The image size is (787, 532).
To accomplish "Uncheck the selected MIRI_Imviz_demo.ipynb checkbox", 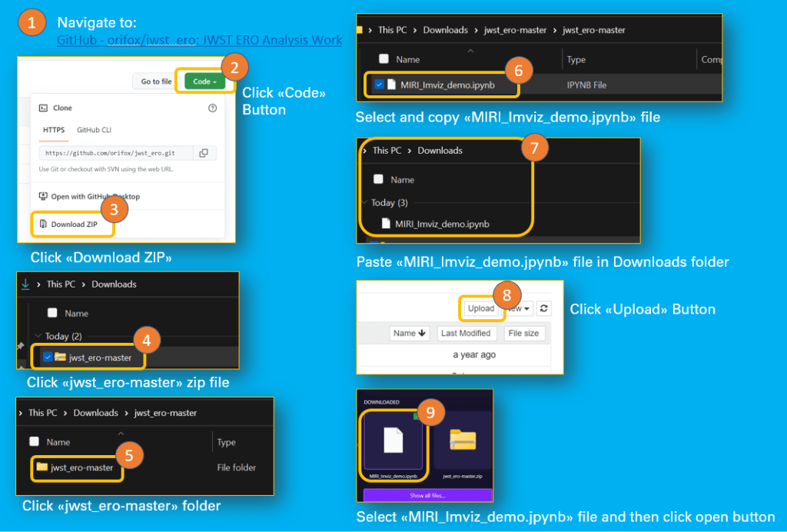I will pos(380,85).
